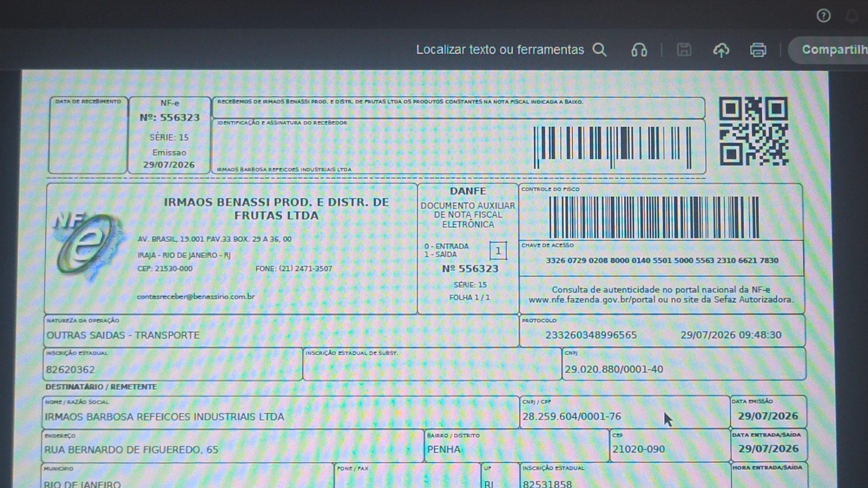868x488 pixels.
Task: Click the boxed '1' entrada/saída indicator
Action: [498, 251]
